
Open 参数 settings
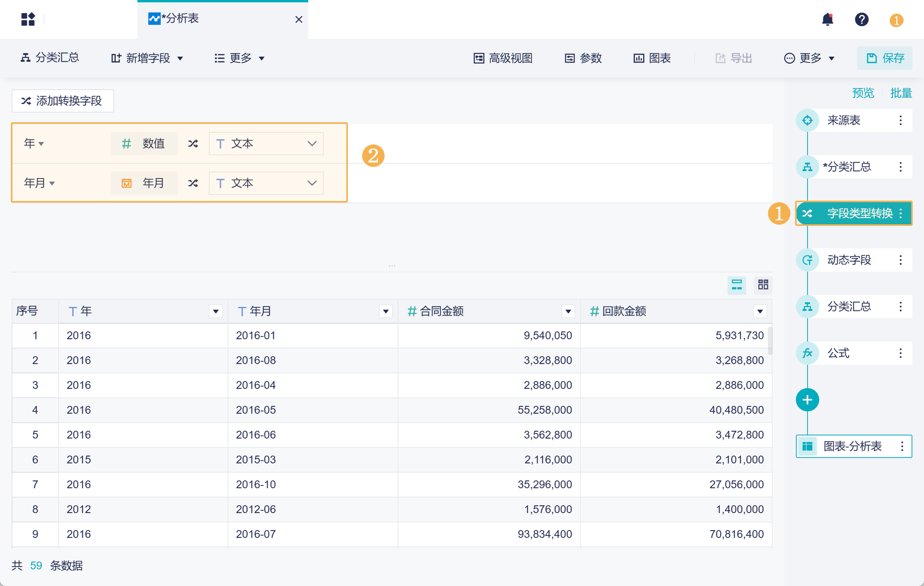583,58
